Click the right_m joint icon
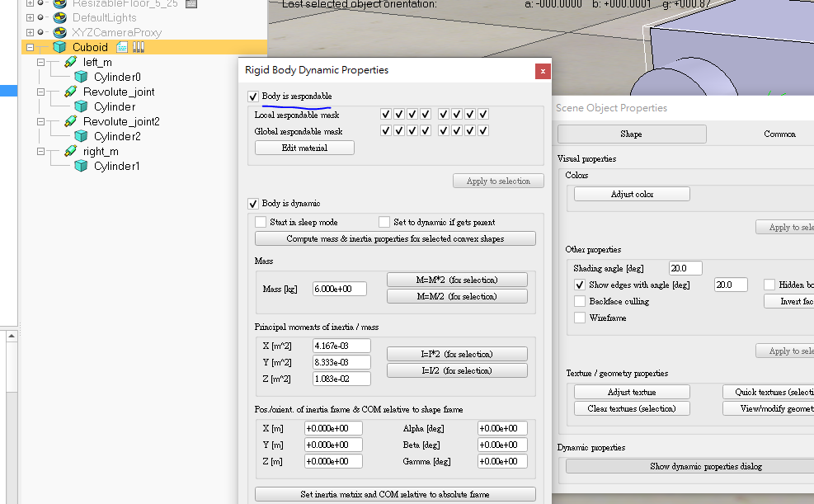This screenshot has height=504, width=814. (71, 151)
